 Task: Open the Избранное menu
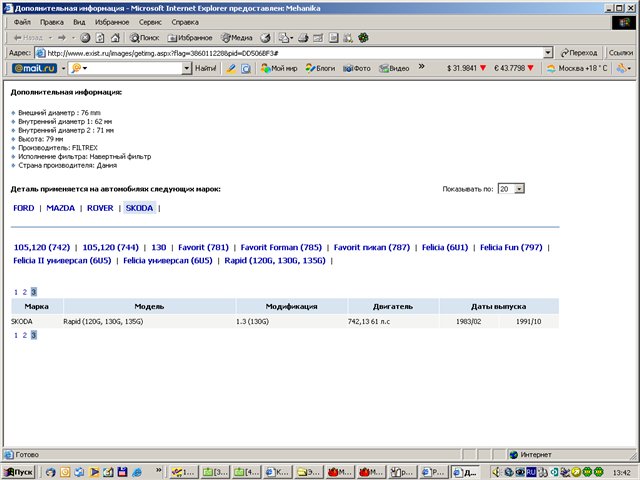click(x=112, y=22)
